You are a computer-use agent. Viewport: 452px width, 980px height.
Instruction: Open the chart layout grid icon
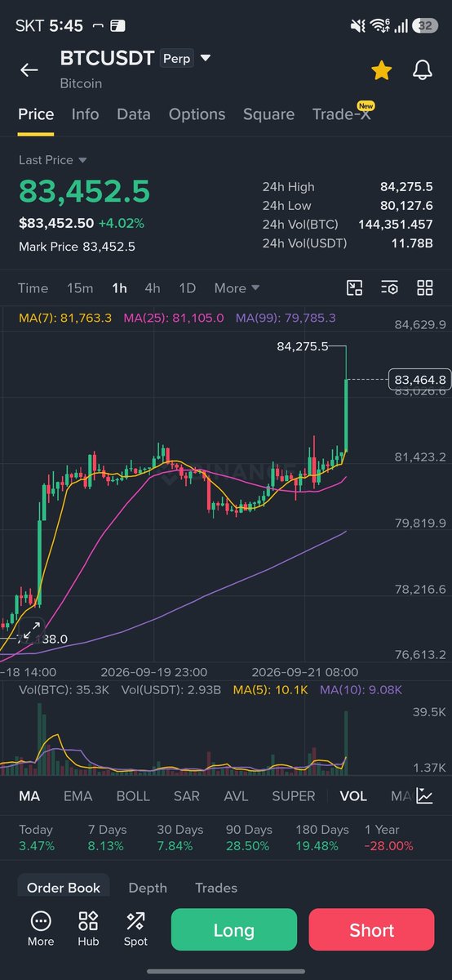(424, 287)
